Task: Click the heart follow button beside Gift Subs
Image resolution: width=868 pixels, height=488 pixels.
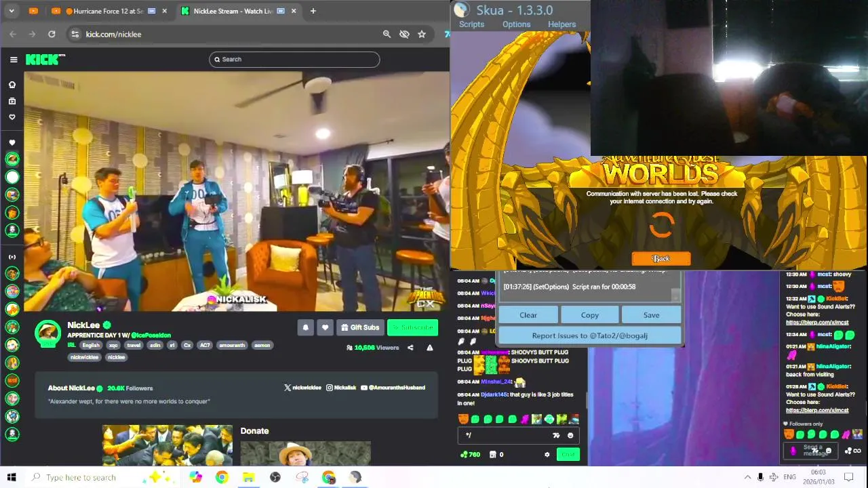Action: (325, 327)
